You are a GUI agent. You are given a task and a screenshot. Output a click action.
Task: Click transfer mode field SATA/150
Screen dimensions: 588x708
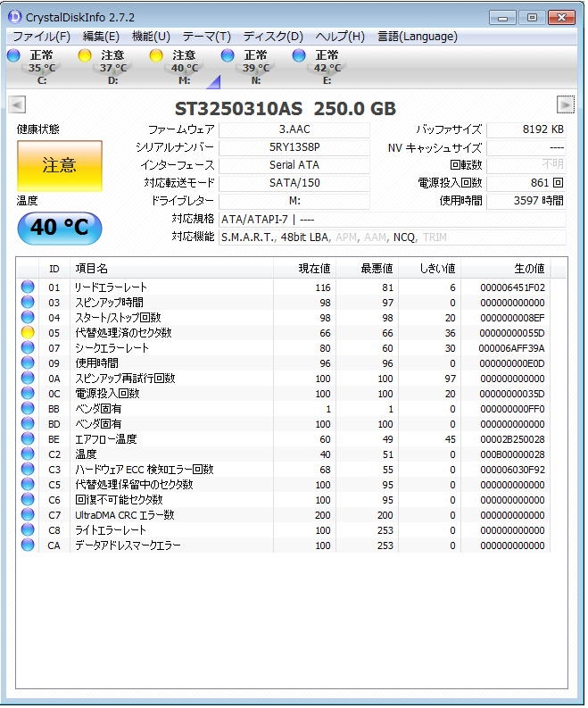(x=294, y=183)
